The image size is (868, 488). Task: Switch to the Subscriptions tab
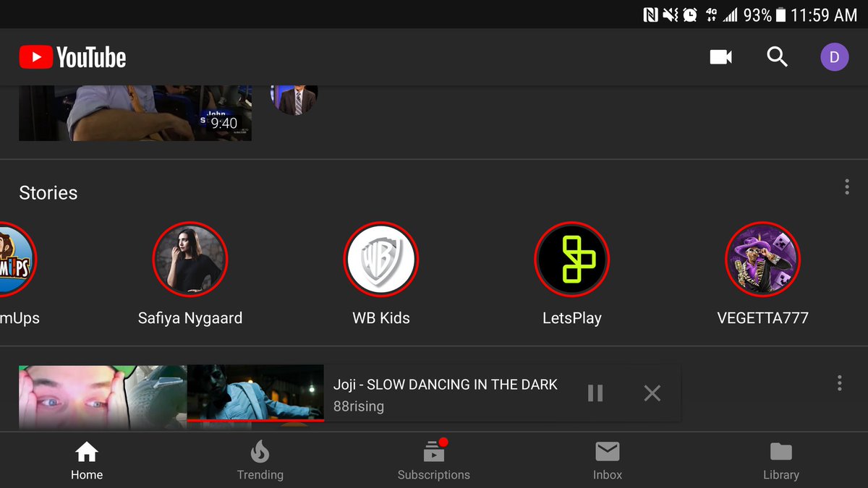(434, 461)
